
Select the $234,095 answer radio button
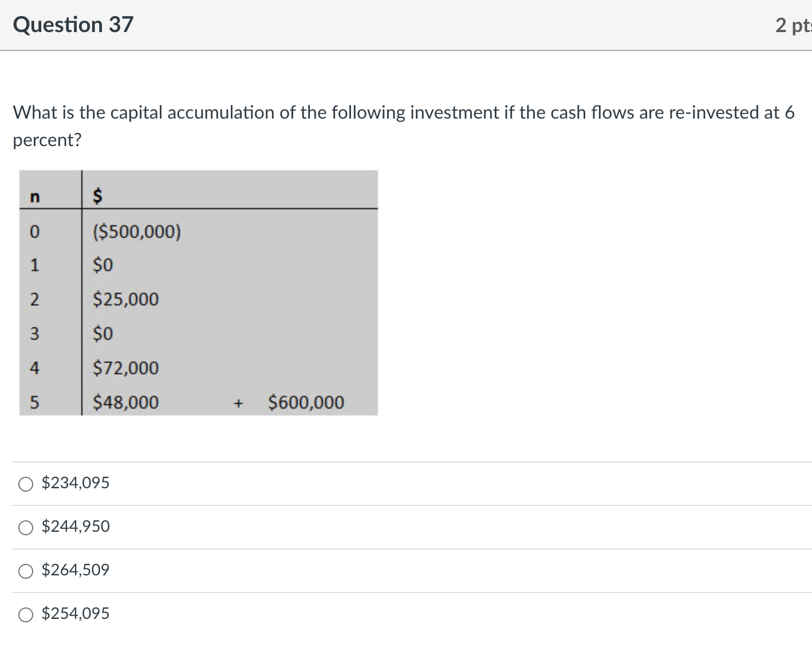pyautogui.click(x=26, y=484)
